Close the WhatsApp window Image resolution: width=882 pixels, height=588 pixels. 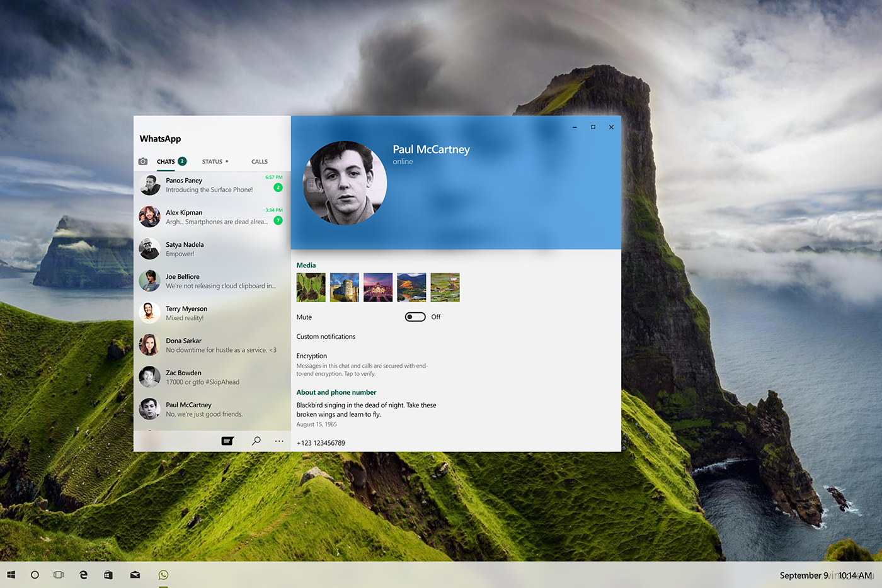(611, 127)
